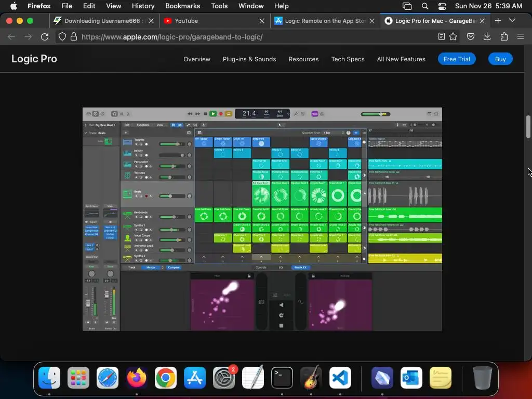Image resolution: width=532 pixels, height=399 pixels.
Task: Open Stage Manager from the menu bar
Action: point(407,6)
